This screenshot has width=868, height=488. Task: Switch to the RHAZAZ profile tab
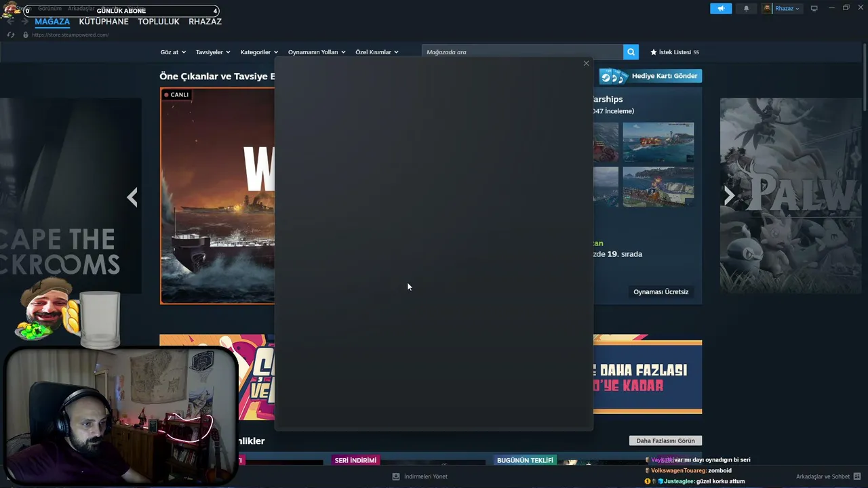pyautogui.click(x=205, y=22)
